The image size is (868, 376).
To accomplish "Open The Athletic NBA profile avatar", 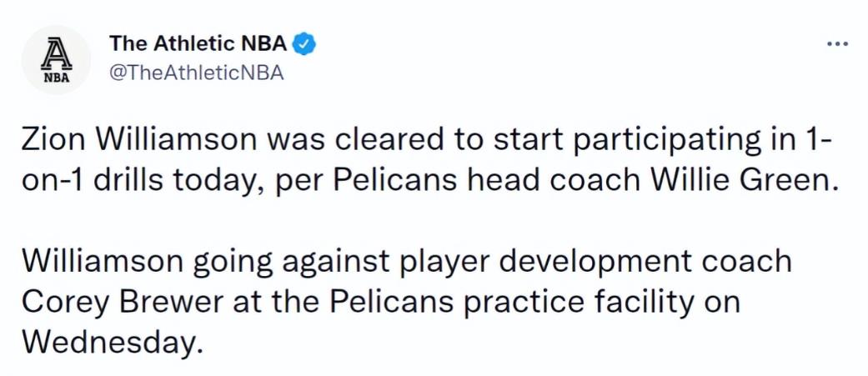I will [56, 60].
